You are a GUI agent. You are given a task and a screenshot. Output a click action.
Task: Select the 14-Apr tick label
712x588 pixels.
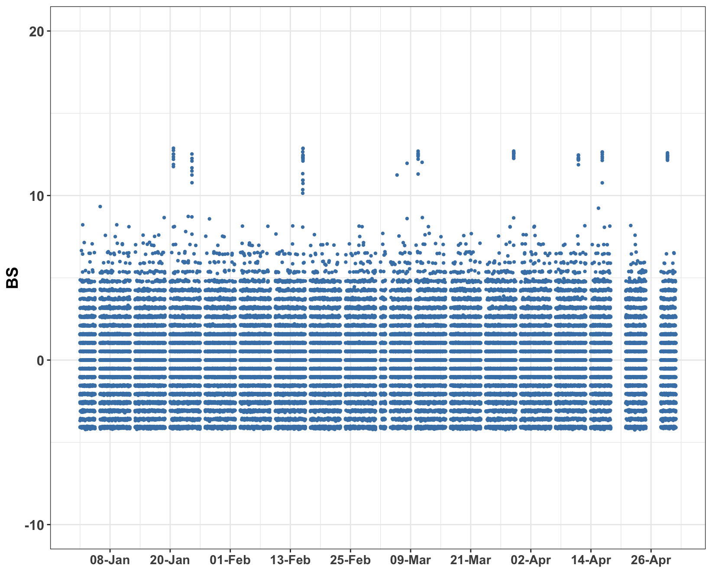[x=591, y=560]
